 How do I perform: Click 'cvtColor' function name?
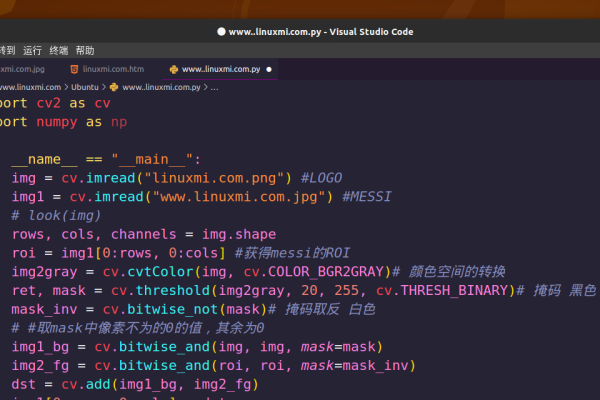click(160, 272)
